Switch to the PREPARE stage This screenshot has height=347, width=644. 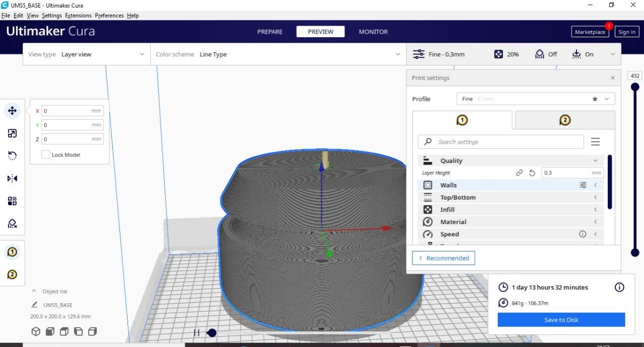(x=270, y=32)
